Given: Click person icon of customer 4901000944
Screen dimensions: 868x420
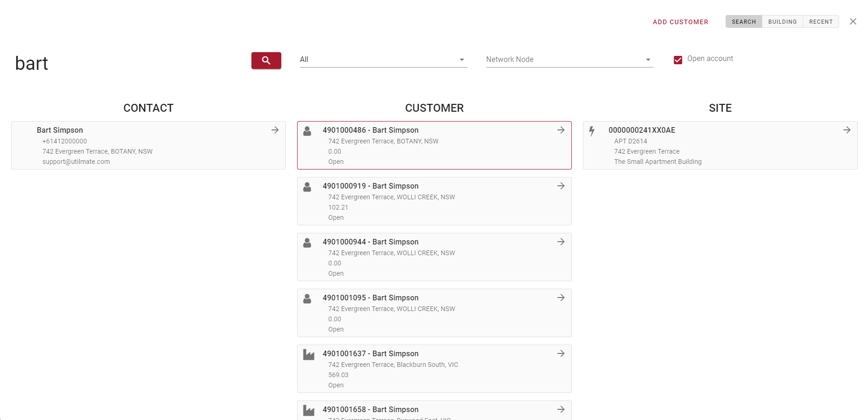Looking at the screenshot, I should click(307, 243).
